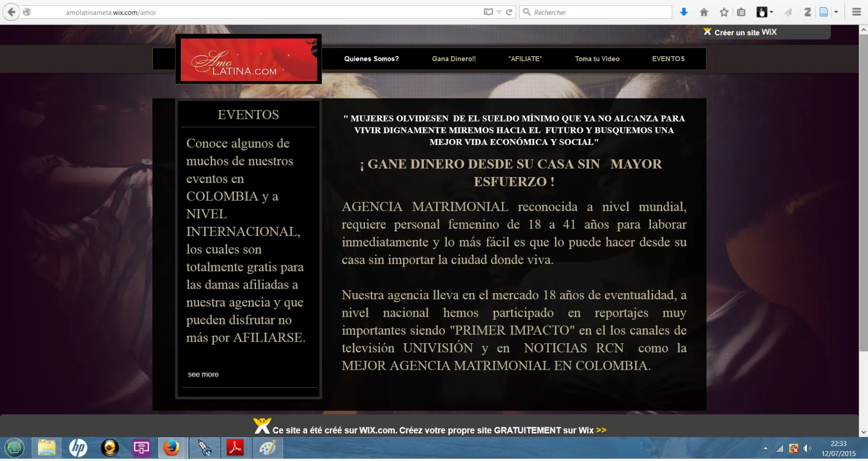Bookmark this page with star icon
868x461 pixels.
[724, 12]
